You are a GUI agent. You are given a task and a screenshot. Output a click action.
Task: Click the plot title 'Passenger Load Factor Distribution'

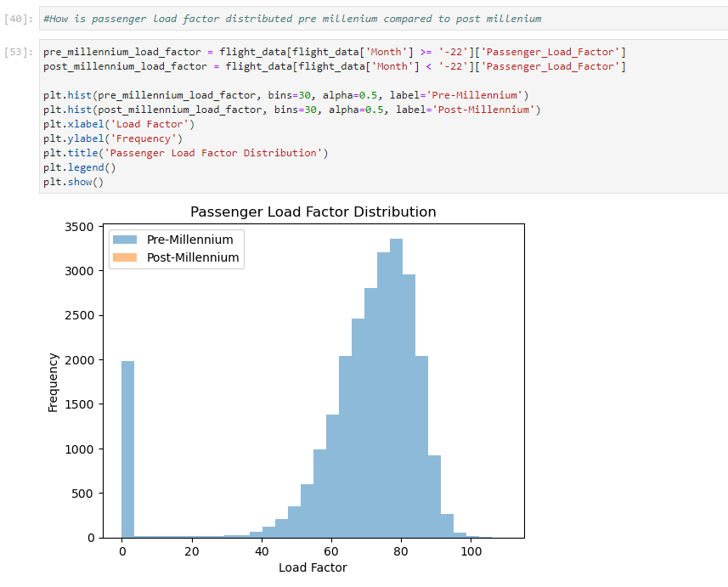313,212
